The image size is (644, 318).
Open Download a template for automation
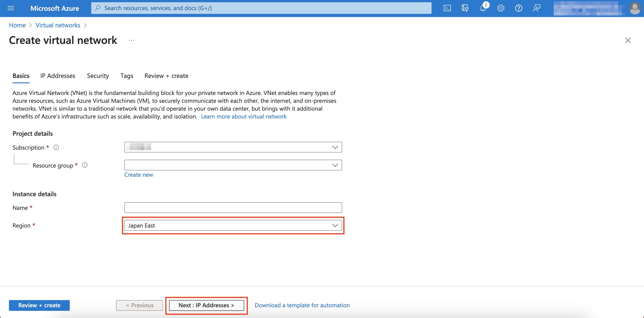coord(302,305)
